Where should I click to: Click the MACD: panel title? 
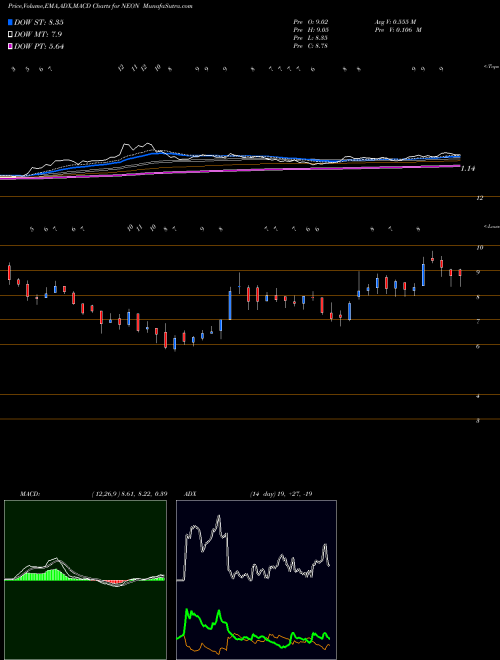pos(29,494)
